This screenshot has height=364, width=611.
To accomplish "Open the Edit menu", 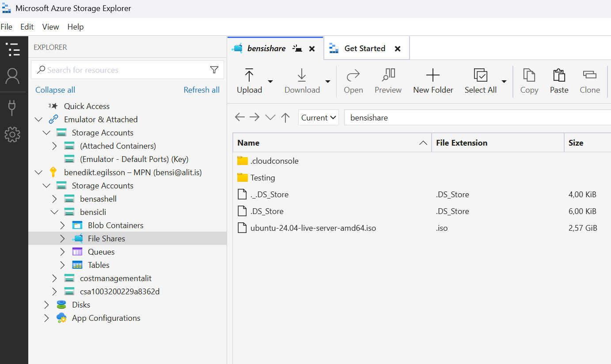I will coord(27,27).
